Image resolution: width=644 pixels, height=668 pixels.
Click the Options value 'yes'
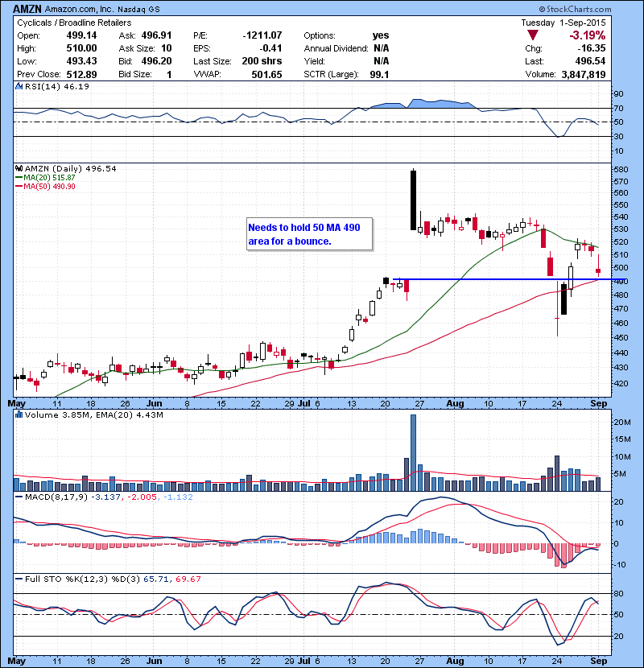pyautogui.click(x=381, y=35)
